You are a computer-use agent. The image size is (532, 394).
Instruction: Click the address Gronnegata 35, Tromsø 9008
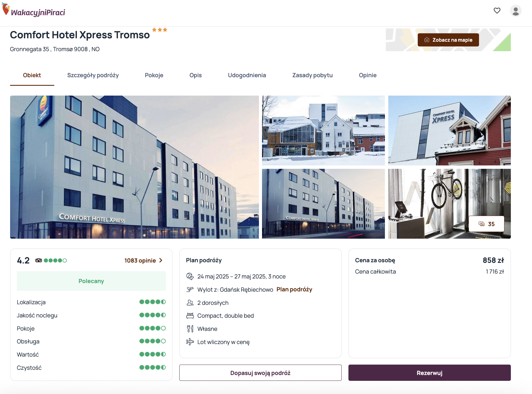pos(55,49)
